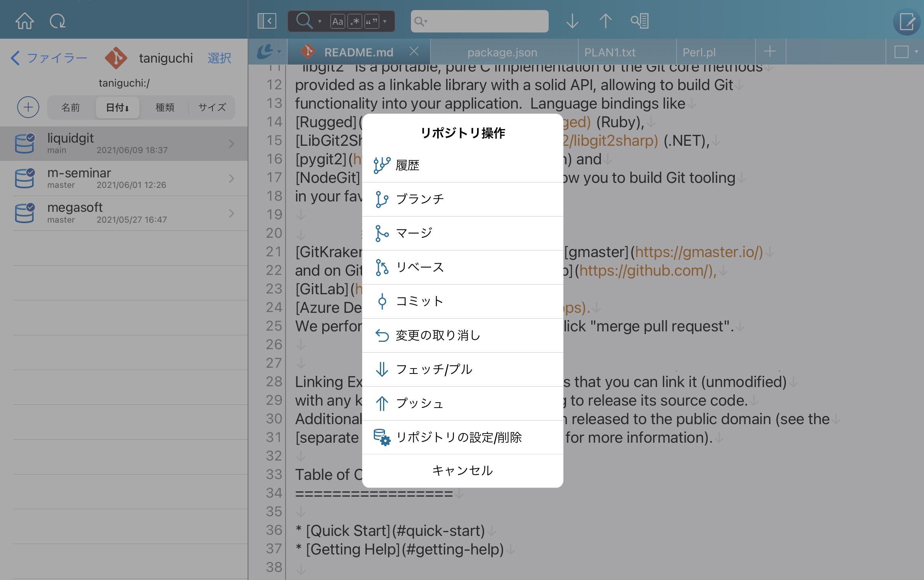The image size is (924, 580).
Task: Open the window layout dropdown
Action: (x=905, y=51)
